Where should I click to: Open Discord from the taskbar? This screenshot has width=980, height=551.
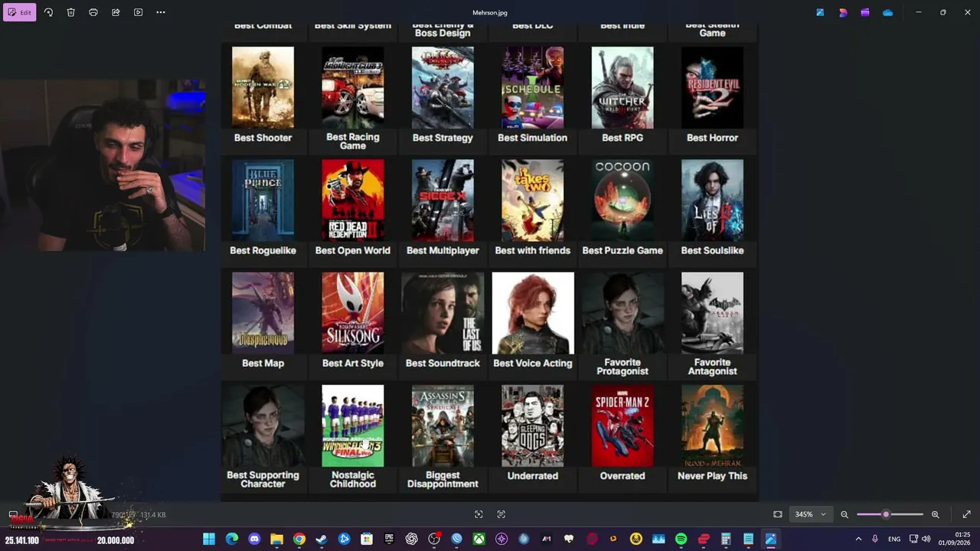pos(254,540)
